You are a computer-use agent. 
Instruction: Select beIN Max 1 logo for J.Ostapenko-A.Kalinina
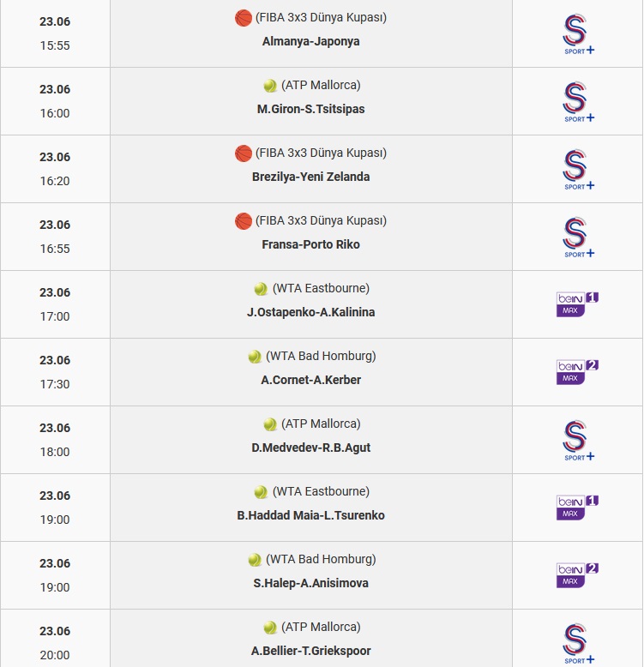pyautogui.click(x=577, y=304)
